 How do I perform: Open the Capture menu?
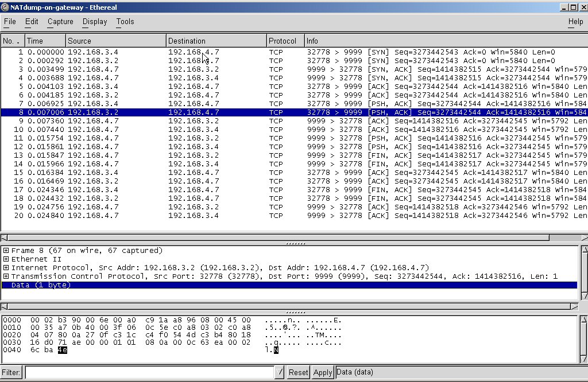coord(60,22)
